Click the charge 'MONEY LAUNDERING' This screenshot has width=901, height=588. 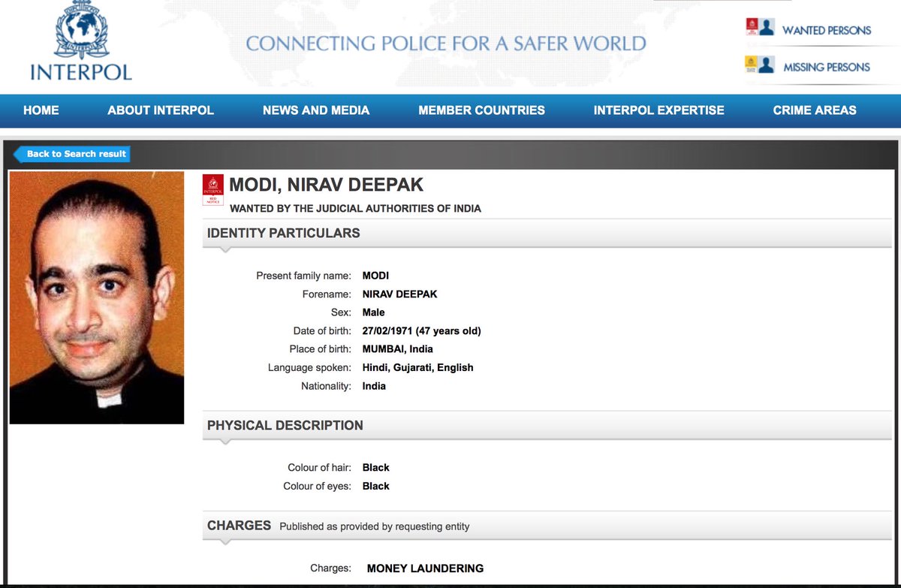(x=425, y=568)
